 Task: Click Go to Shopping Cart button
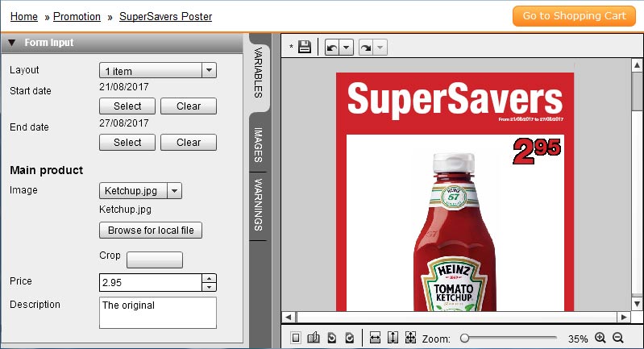[x=574, y=16]
